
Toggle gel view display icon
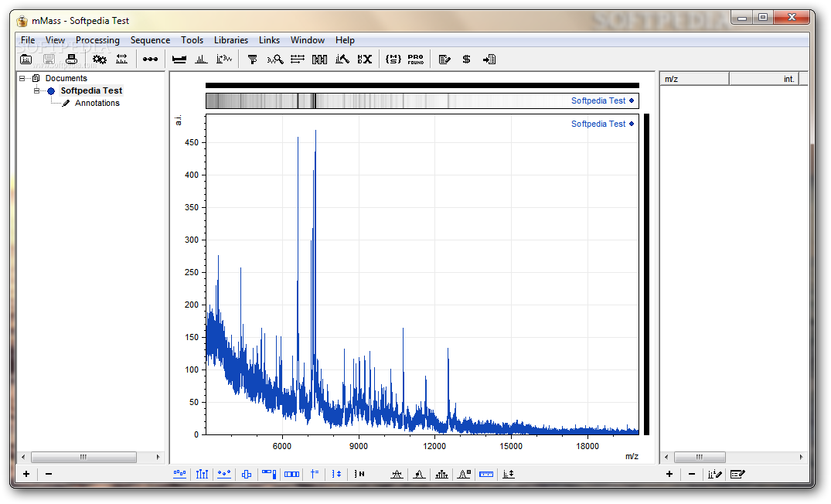292,475
